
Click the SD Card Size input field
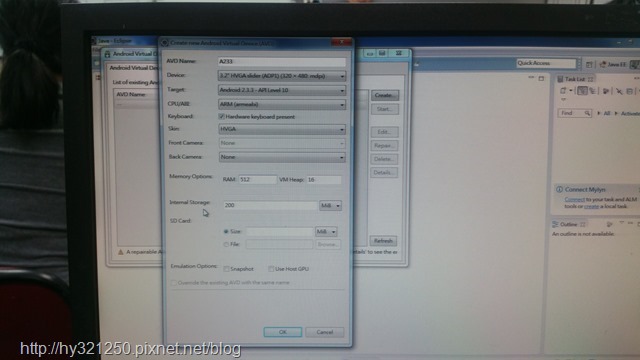click(x=279, y=232)
